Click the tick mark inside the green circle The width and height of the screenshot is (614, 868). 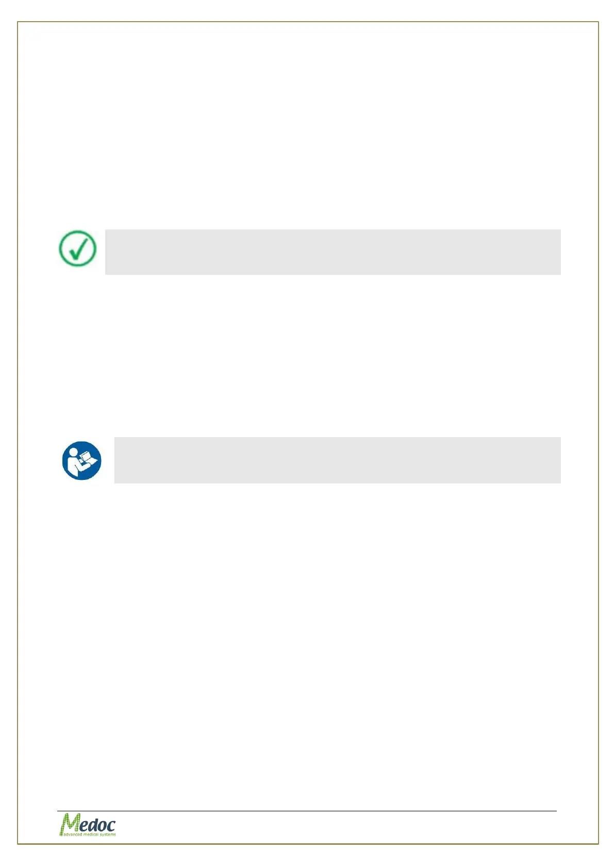(x=78, y=249)
